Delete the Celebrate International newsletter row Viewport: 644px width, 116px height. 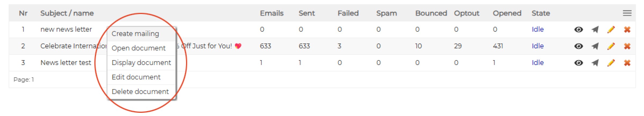(627, 46)
